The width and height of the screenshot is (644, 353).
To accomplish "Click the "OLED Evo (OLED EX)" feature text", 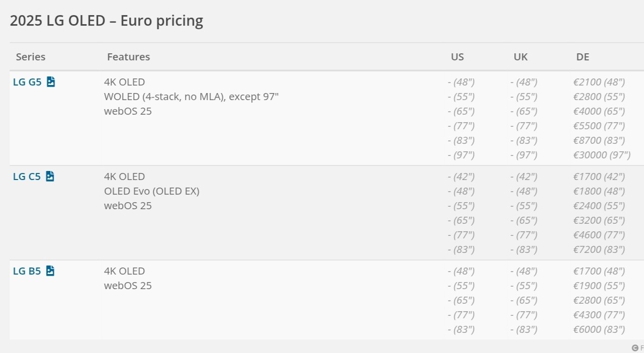I will [151, 191].
